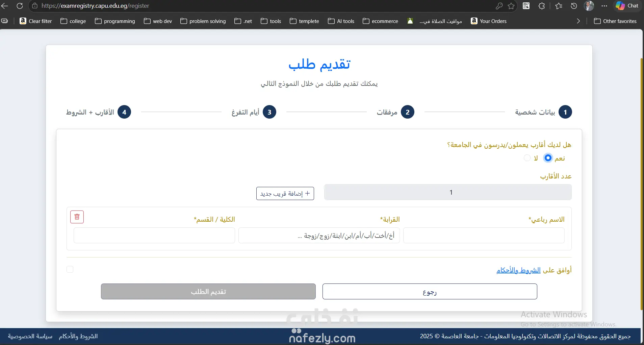Screen dimensions: 644x345
Task: Open the الشروط والأحكام link beside the agreement text
Action: point(518,270)
